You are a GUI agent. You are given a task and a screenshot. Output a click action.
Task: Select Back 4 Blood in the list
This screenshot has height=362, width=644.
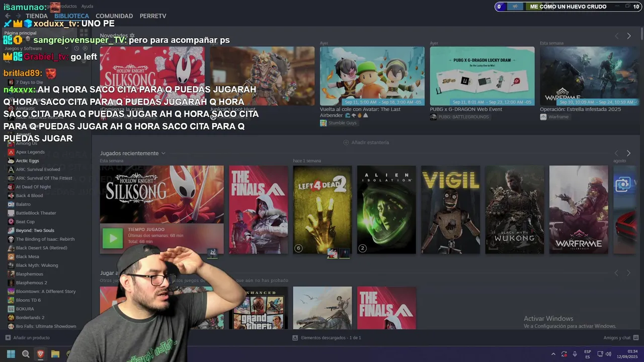[x=29, y=196]
